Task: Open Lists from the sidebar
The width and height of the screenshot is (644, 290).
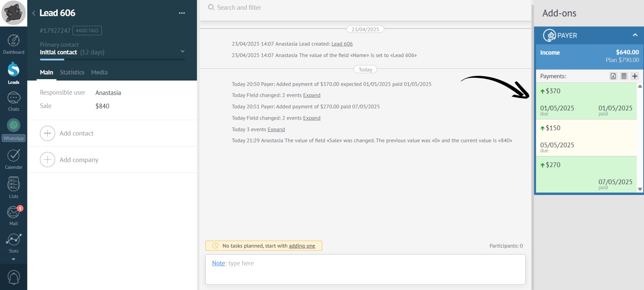Action: coord(14,188)
